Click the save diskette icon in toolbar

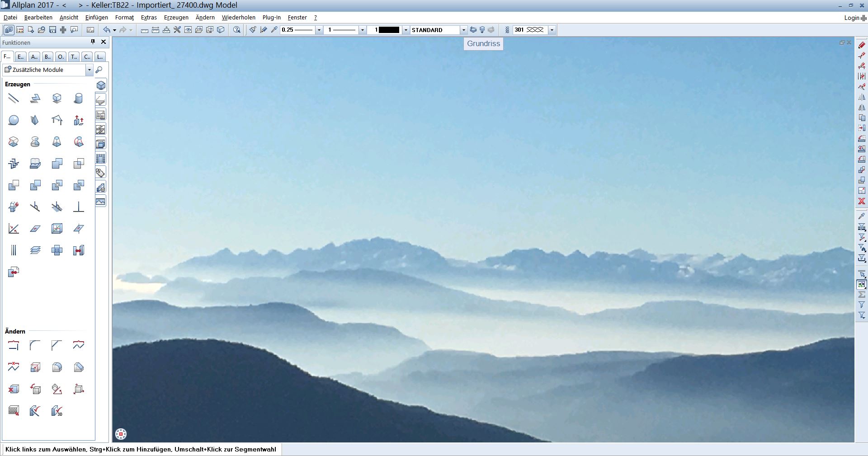52,30
